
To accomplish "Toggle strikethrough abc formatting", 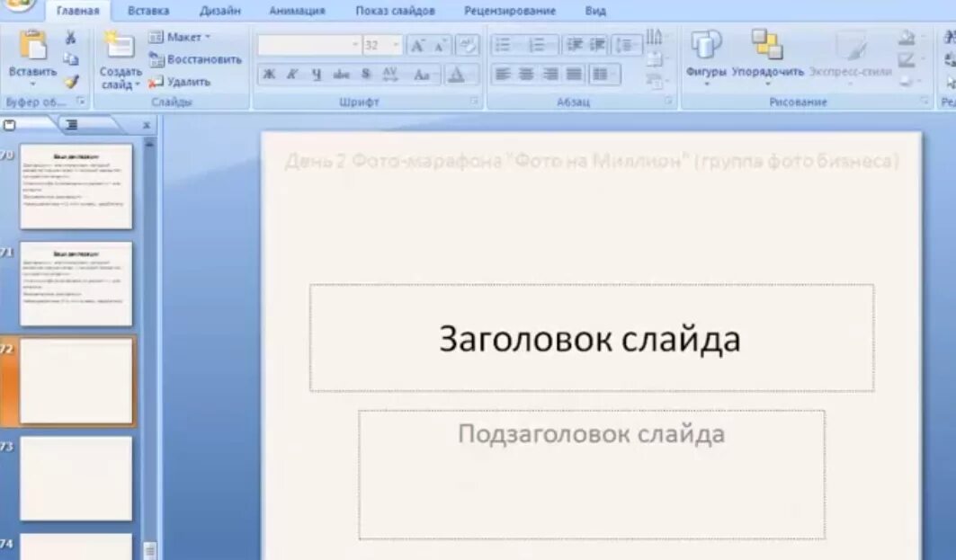I will click(x=341, y=75).
